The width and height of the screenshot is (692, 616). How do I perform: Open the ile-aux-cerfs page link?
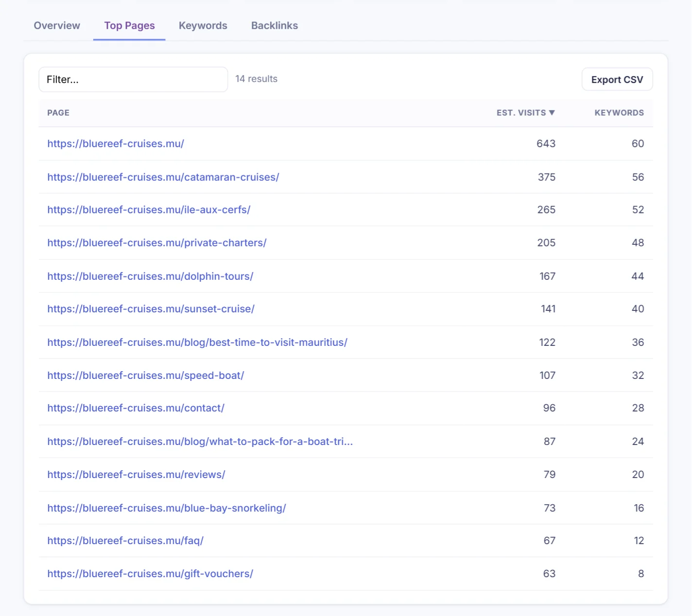click(x=149, y=210)
